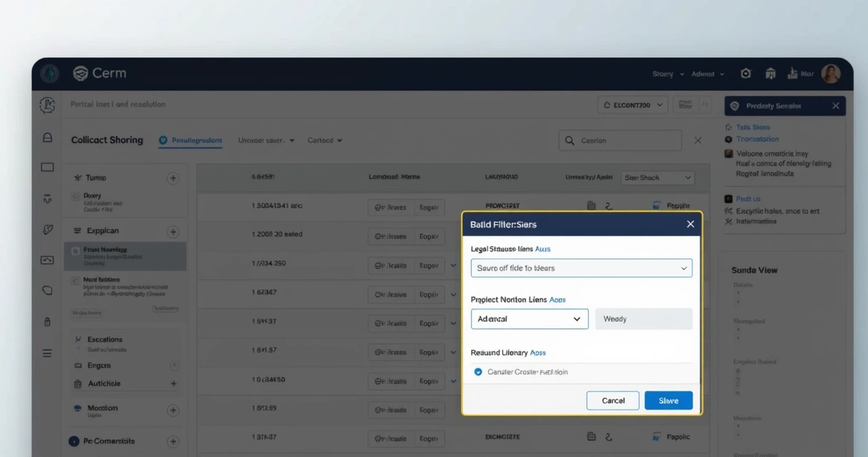Click the calendar icon in the first table row
Viewport: 868px width, 457px height.
tap(592, 205)
